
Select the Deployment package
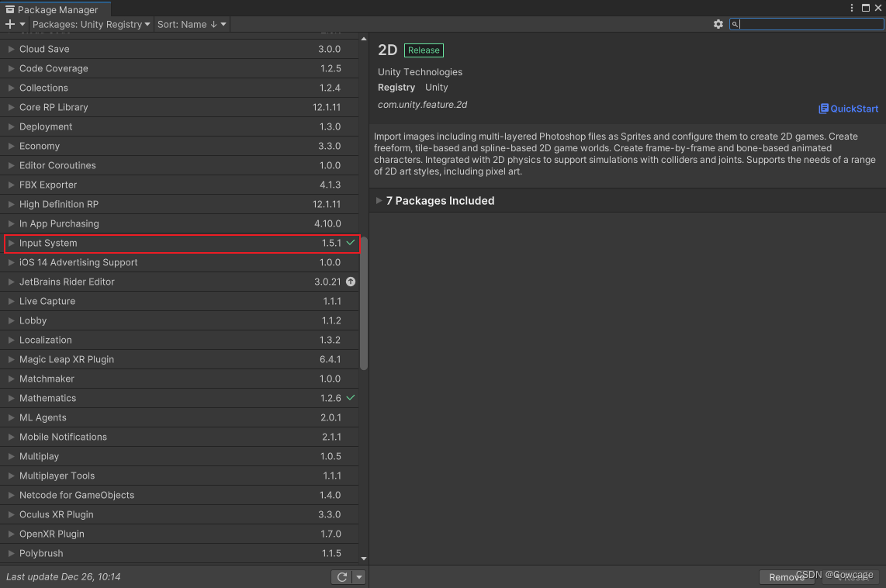point(179,126)
